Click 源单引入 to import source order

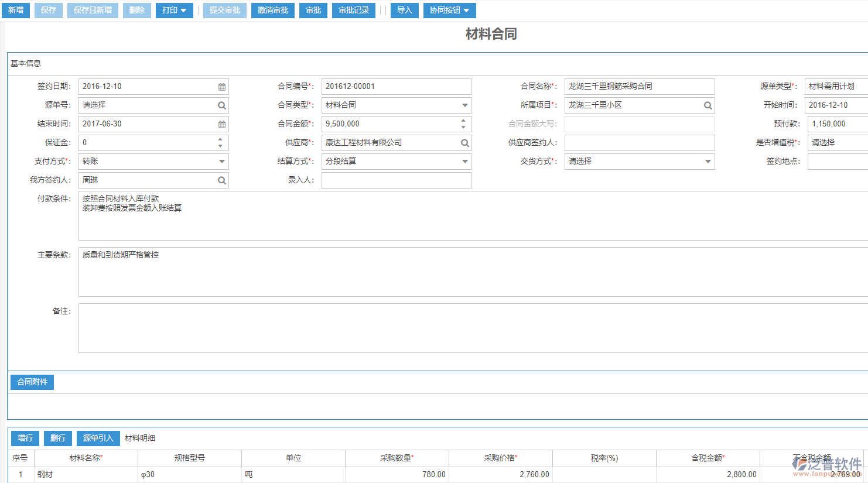click(x=98, y=438)
